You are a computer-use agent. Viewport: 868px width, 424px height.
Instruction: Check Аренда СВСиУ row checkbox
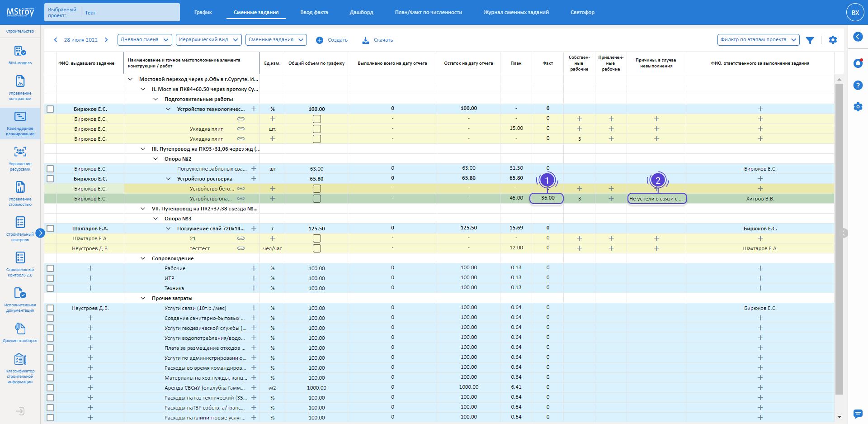pyautogui.click(x=50, y=388)
